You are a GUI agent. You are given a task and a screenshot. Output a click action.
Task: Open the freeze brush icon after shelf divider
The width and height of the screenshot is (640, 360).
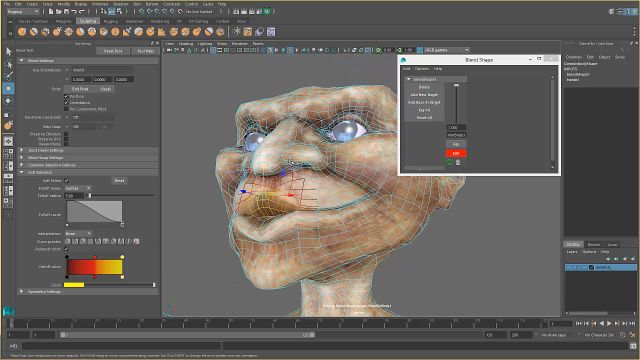(x=237, y=31)
